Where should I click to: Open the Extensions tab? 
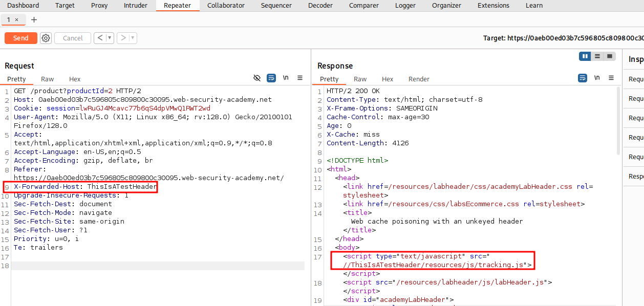click(493, 6)
